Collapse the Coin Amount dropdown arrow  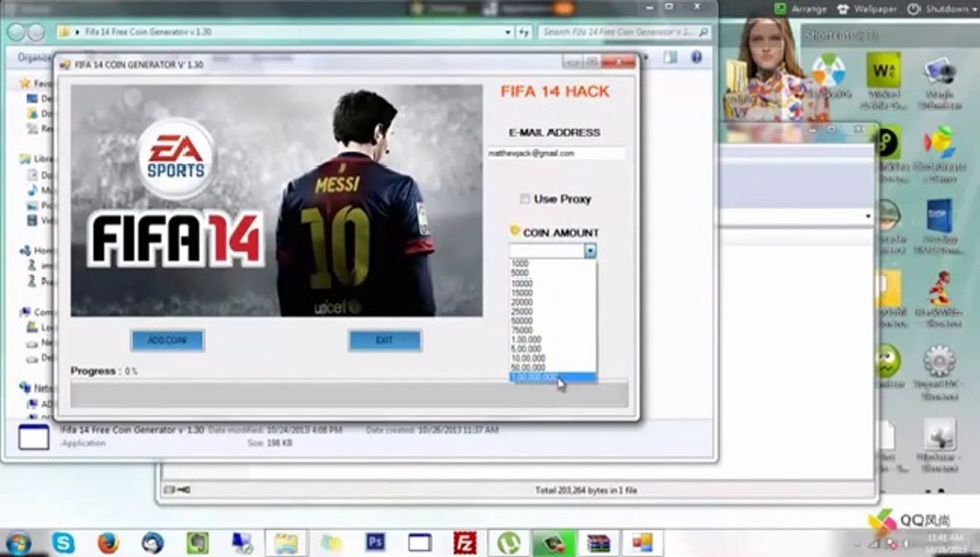(590, 251)
